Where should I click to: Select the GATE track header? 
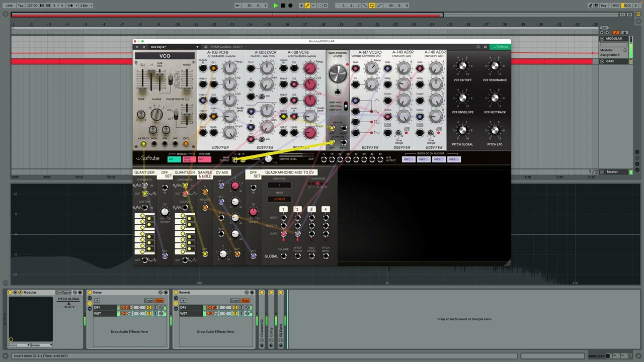[614, 61]
